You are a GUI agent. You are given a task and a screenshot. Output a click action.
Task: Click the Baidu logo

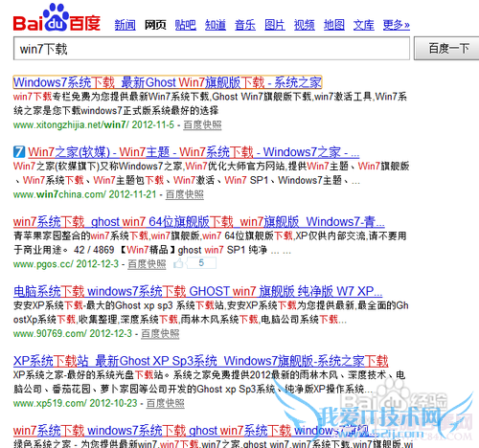[x=57, y=17]
